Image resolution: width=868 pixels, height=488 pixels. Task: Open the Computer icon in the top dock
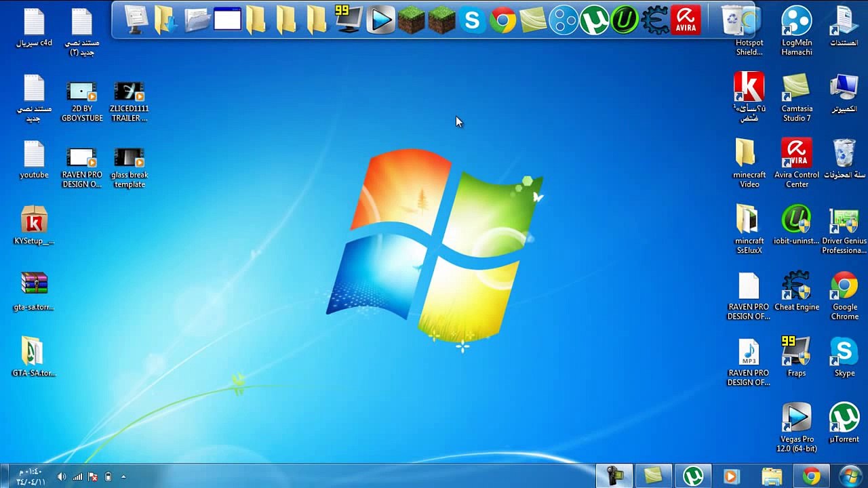click(x=136, y=20)
